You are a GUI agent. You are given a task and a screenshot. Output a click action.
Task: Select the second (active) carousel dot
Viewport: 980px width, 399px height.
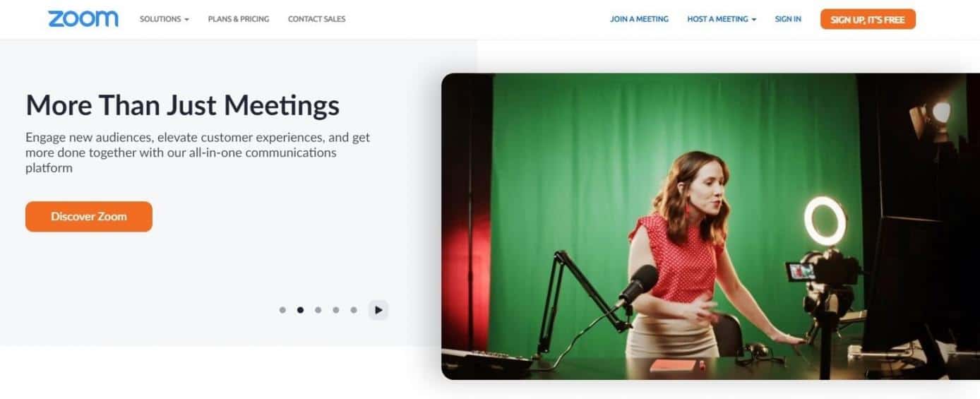coord(300,310)
